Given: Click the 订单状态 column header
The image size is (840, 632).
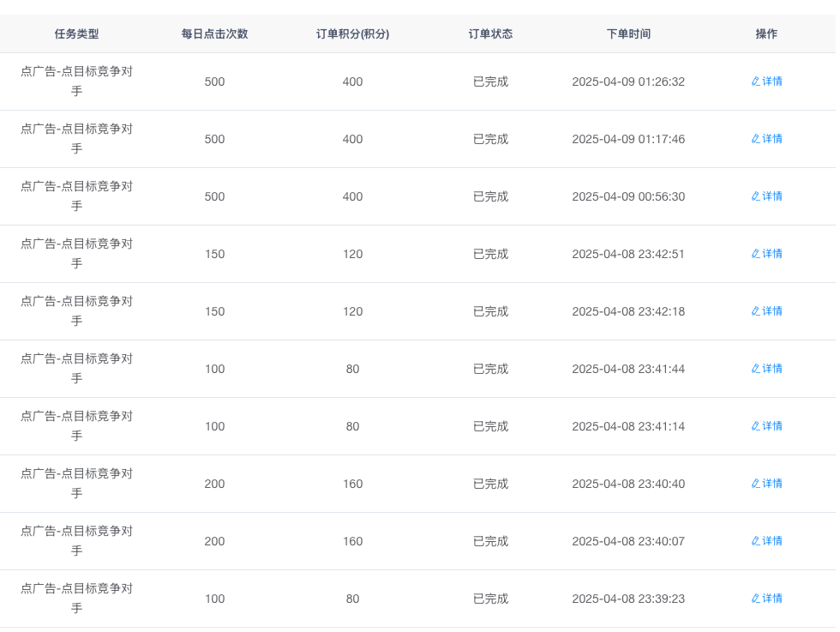Looking at the screenshot, I should pyautogui.click(x=490, y=34).
